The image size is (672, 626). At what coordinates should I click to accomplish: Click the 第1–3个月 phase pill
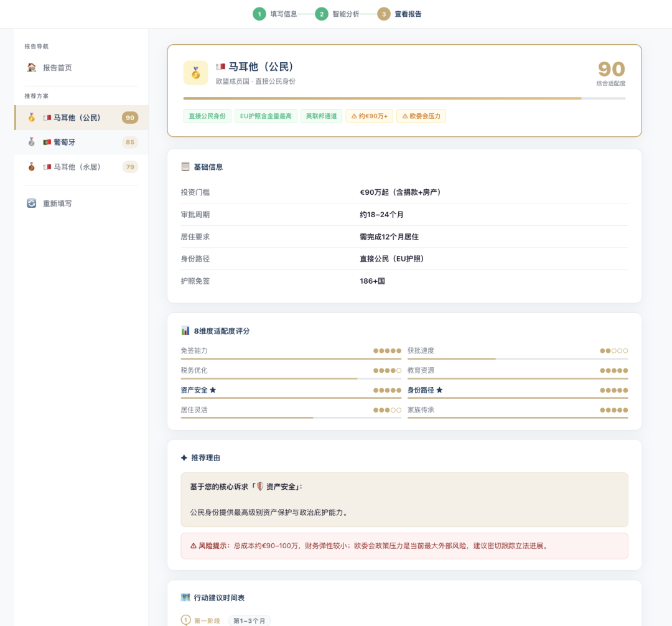(249, 620)
